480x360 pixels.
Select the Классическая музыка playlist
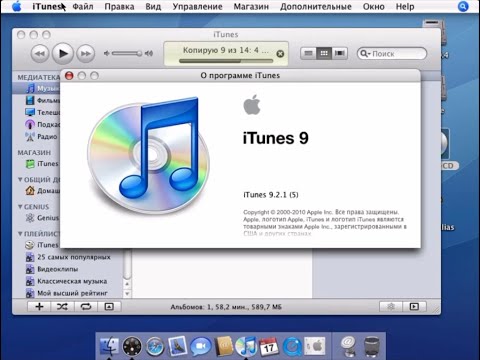(x=68, y=281)
